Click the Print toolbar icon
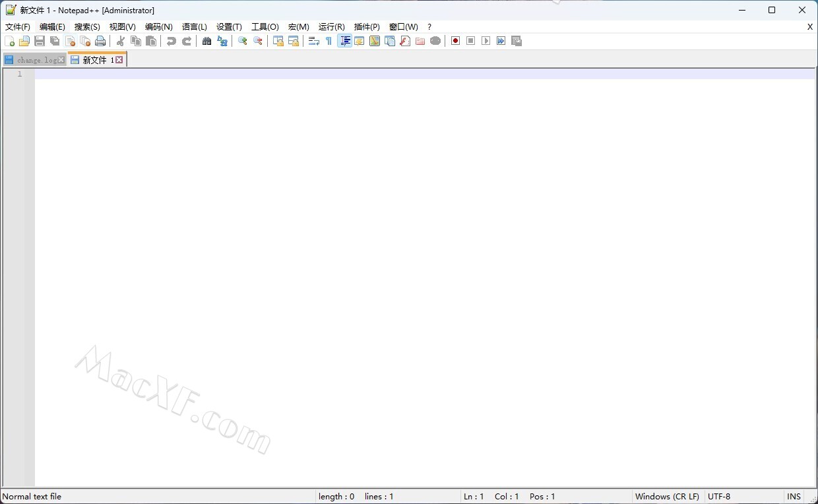Screen dimensions: 818x504 [x=100, y=41]
